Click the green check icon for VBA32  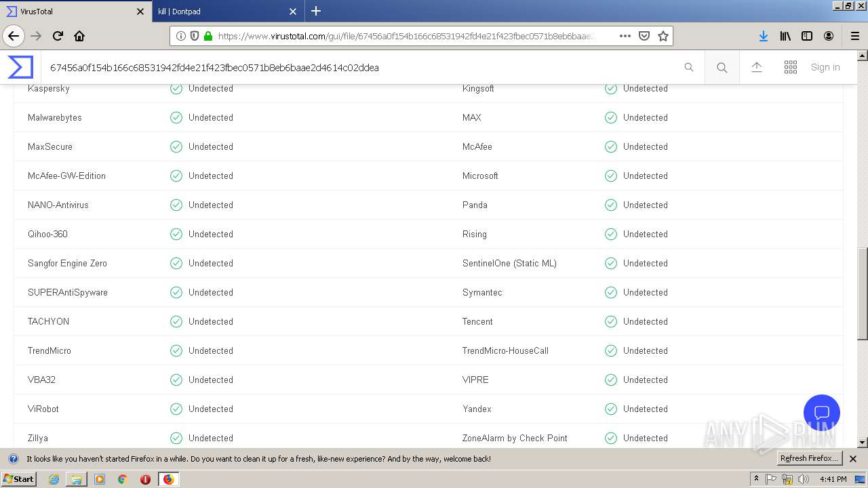(x=176, y=380)
